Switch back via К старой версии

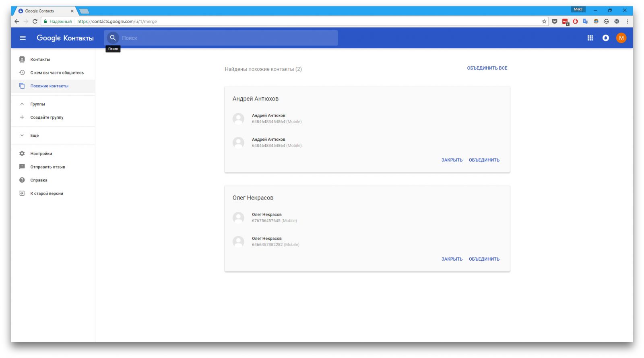[x=46, y=193]
